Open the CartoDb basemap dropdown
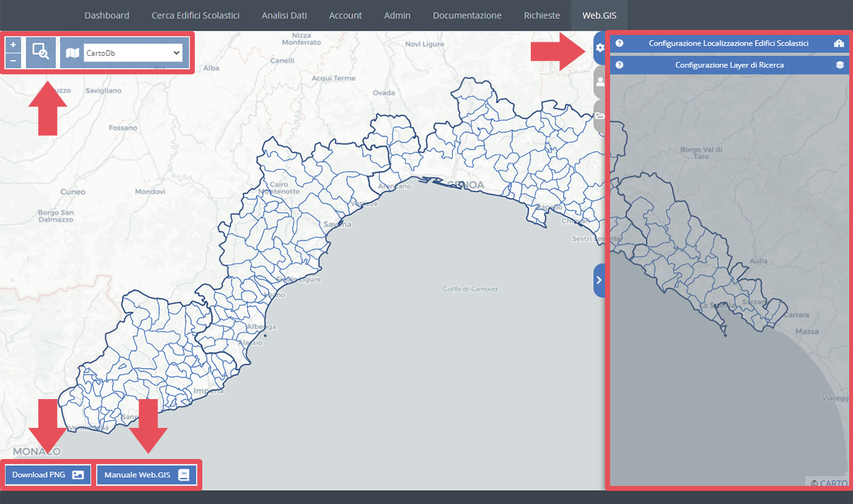853x504 pixels. coord(132,52)
